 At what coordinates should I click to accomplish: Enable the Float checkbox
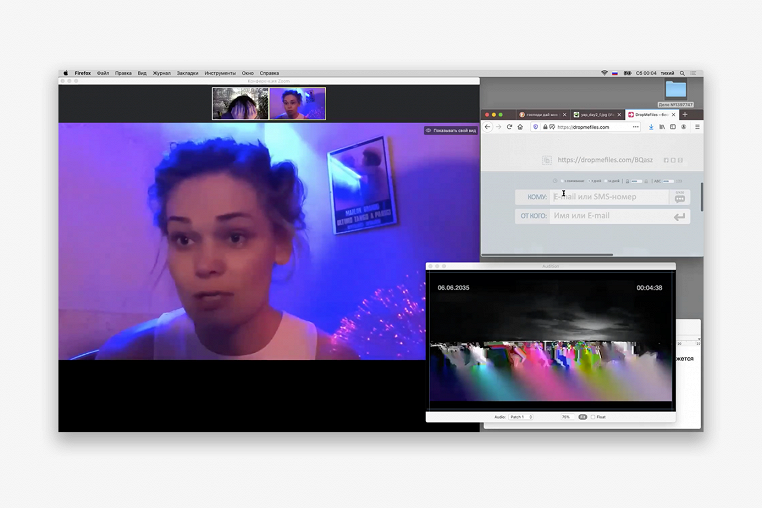(x=593, y=417)
